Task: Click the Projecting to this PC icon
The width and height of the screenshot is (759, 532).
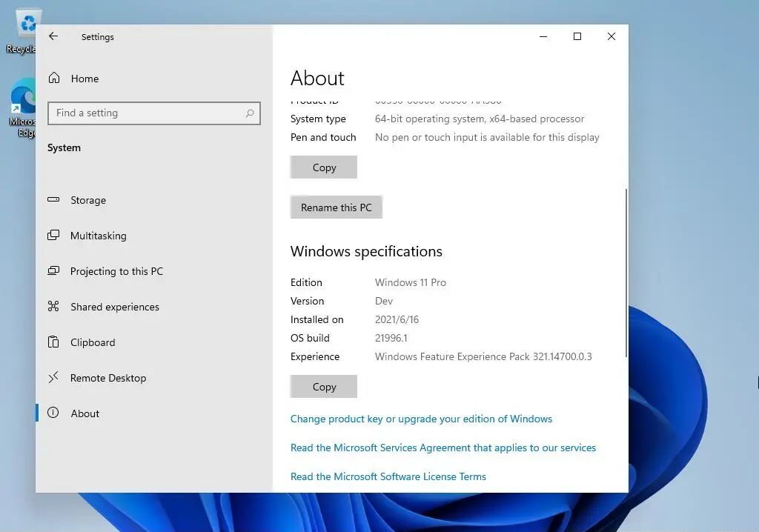Action: click(53, 270)
